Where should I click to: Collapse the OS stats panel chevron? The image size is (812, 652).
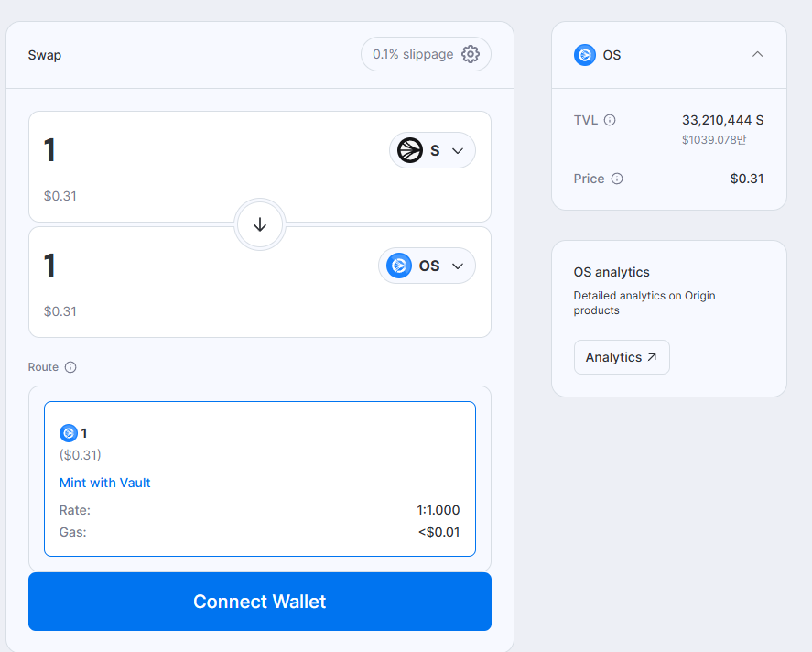pyautogui.click(x=757, y=54)
